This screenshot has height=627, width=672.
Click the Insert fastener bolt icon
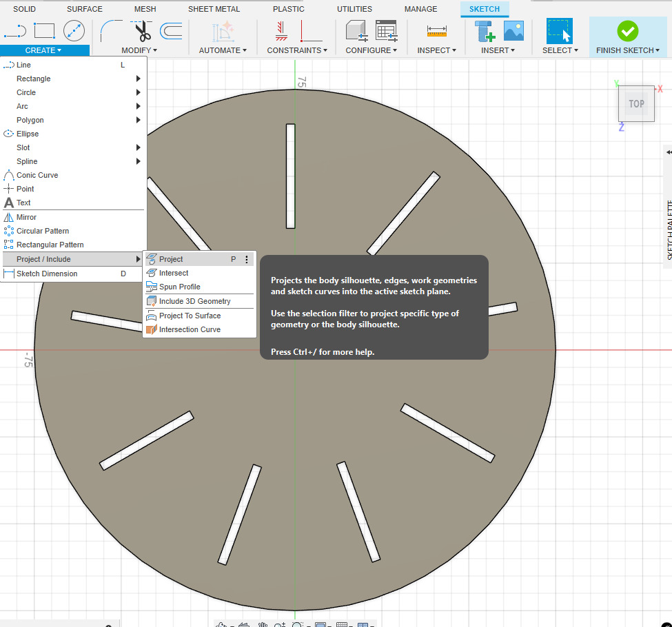pyautogui.click(x=485, y=31)
